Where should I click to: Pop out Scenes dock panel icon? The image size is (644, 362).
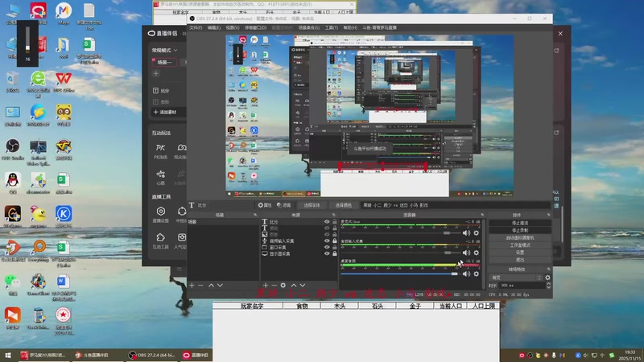pos(255,215)
